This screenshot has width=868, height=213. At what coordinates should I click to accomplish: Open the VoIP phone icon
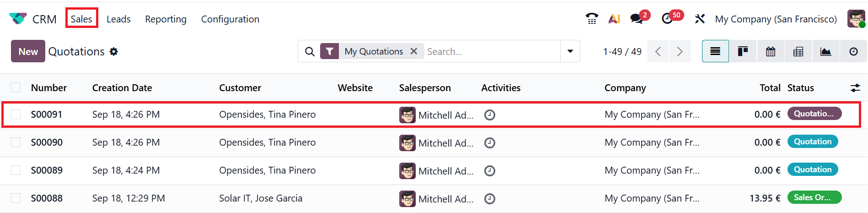592,19
